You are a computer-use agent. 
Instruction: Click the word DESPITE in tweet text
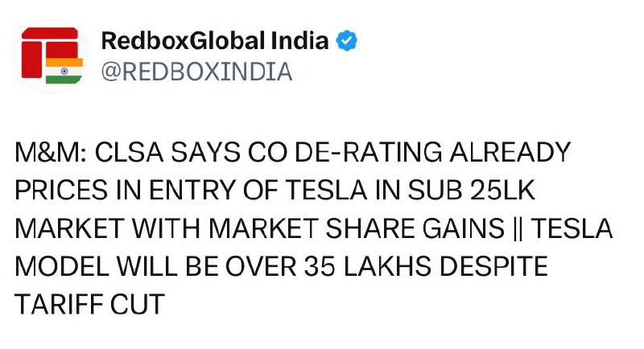click(494, 266)
